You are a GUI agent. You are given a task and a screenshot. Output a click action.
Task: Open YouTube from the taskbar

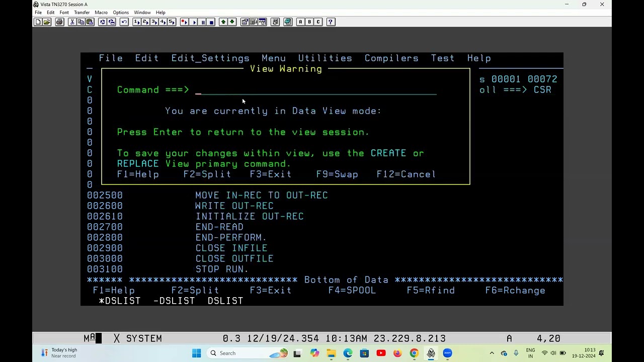point(381,353)
